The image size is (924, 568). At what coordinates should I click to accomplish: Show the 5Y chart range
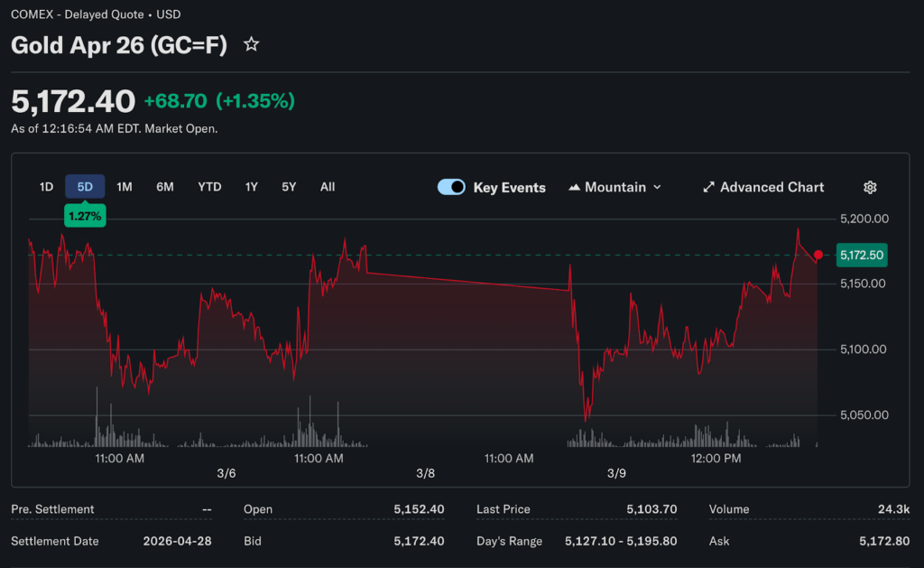[289, 187]
